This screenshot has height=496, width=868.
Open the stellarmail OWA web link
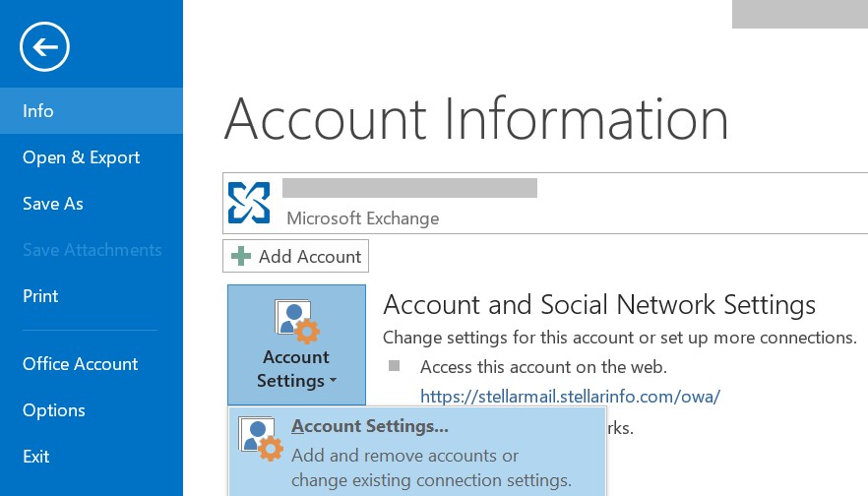570,397
